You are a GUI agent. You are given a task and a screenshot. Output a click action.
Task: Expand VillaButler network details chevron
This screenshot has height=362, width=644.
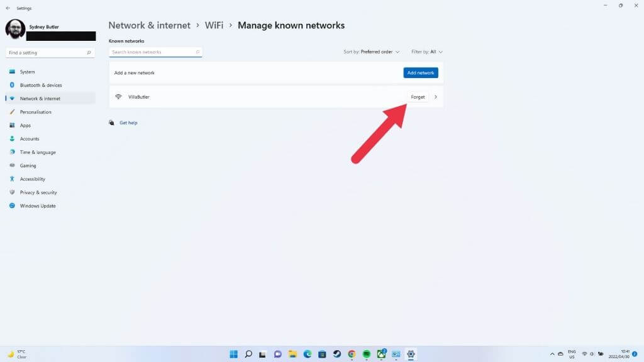(x=436, y=97)
